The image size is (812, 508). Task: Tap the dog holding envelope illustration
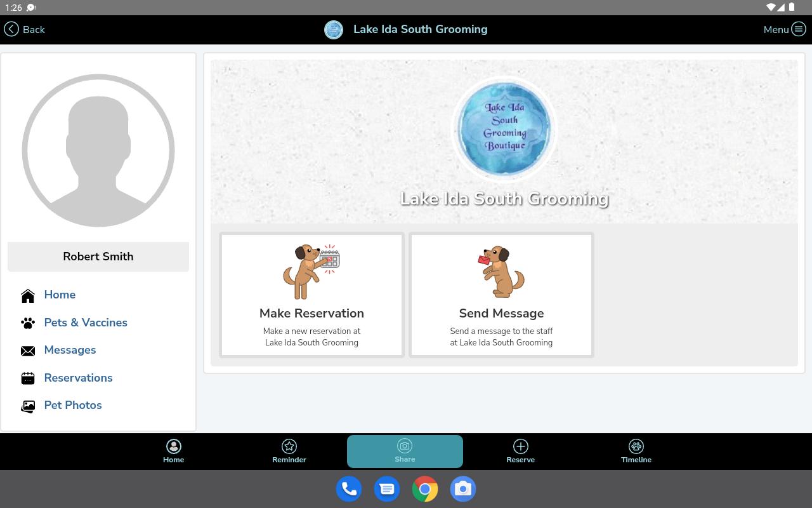click(x=501, y=271)
